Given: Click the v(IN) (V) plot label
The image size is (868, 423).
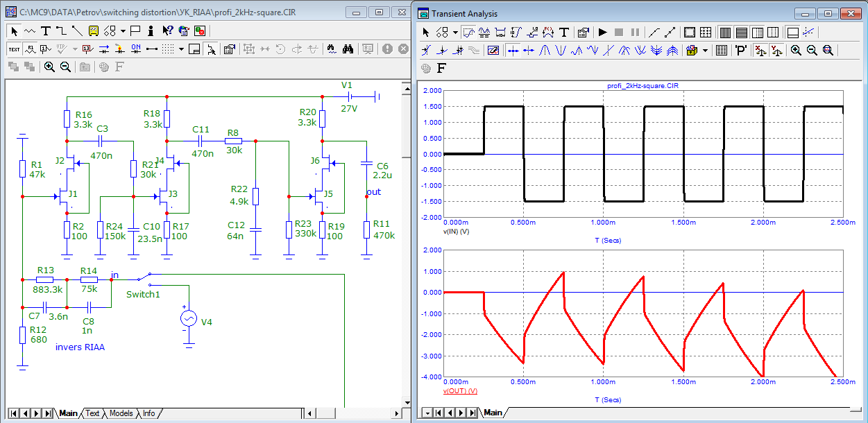Looking at the screenshot, I should click(x=457, y=231).
